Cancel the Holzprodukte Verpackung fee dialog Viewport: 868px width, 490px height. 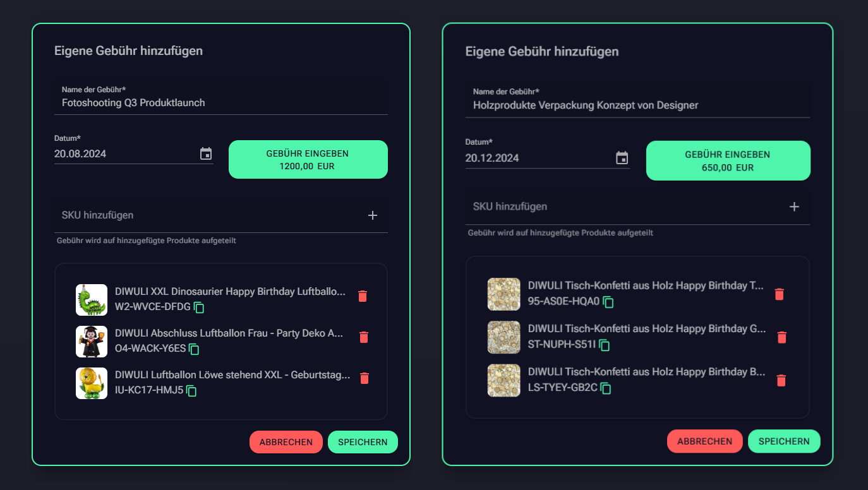704,441
